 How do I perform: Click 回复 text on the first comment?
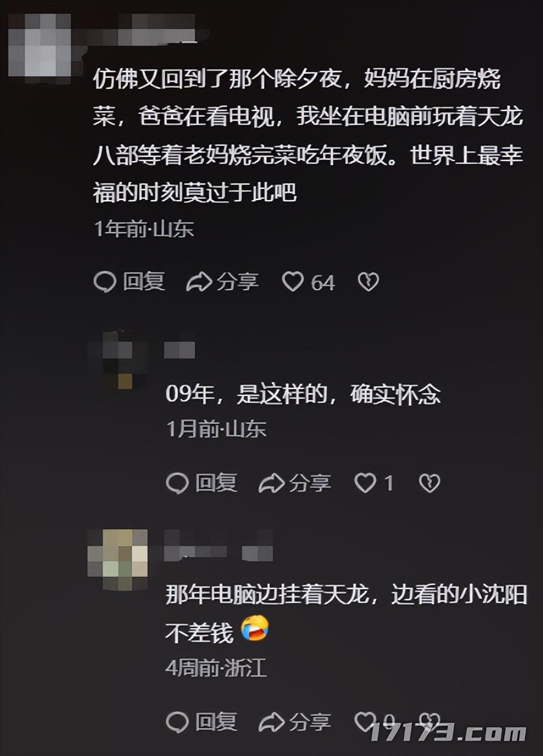[144, 282]
